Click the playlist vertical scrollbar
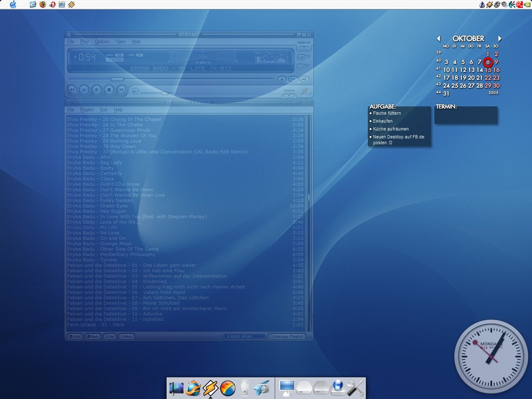532x399 pixels. click(x=309, y=222)
